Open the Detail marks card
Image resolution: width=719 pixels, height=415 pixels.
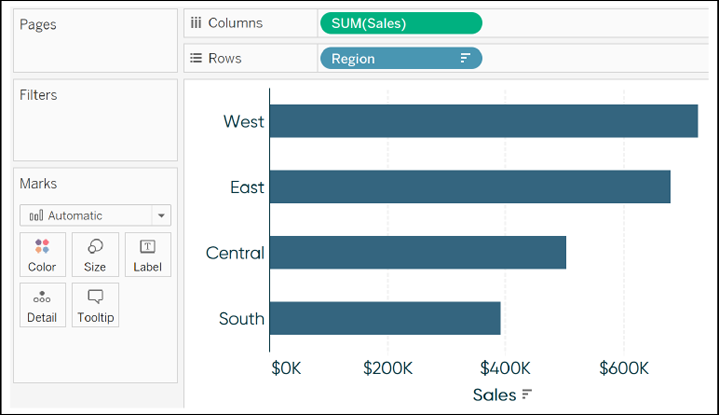tap(42, 305)
